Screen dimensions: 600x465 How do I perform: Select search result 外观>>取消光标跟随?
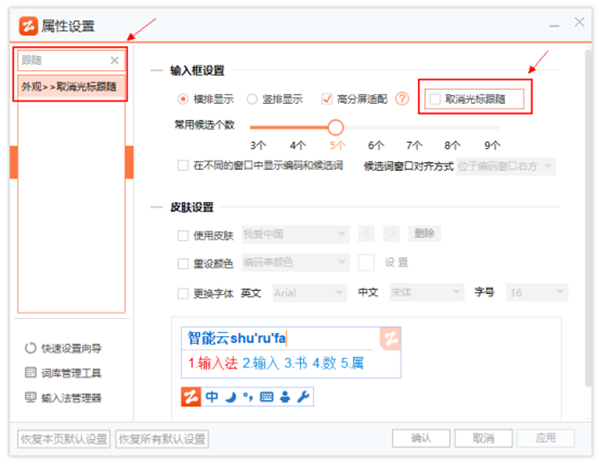tap(71, 87)
